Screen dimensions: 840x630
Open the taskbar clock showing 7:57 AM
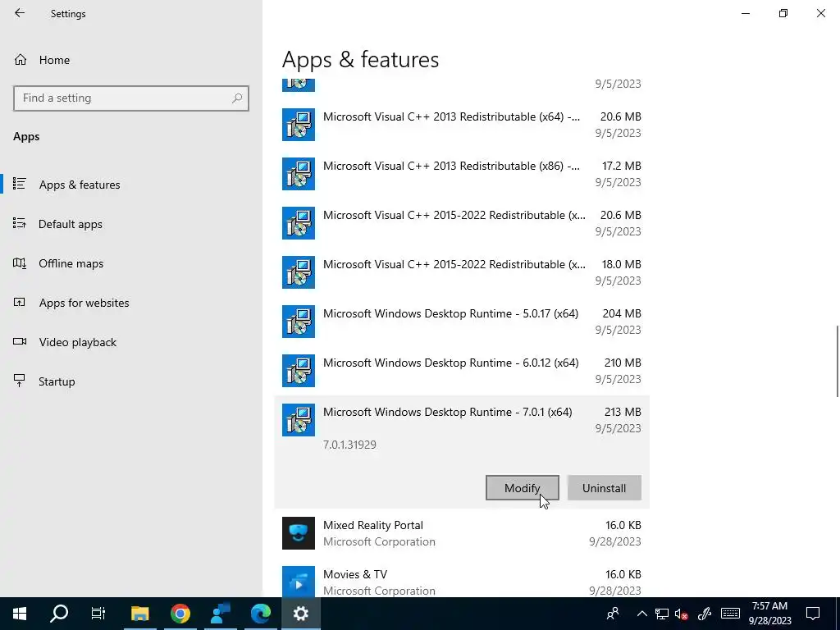tap(769, 614)
